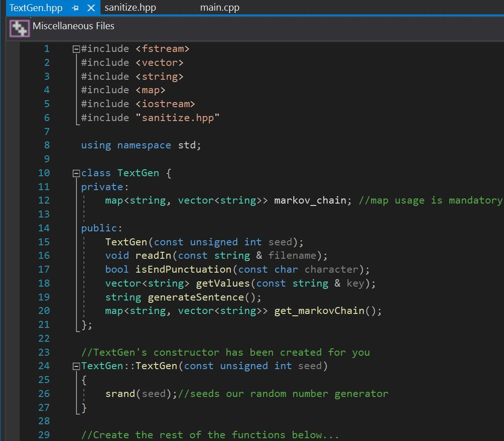Click the closing '};' on line 21
The width and height of the screenshot is (504, 441).
point(87,325)
